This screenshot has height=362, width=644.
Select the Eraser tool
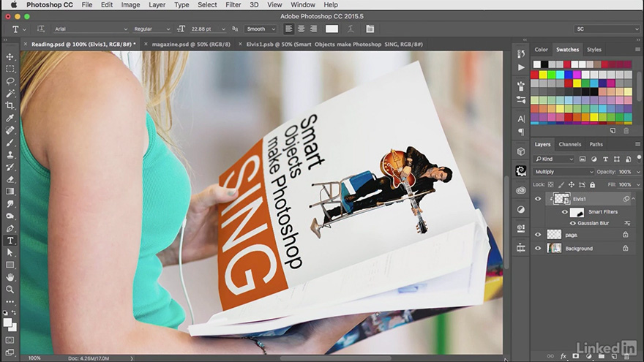[10, 179]
